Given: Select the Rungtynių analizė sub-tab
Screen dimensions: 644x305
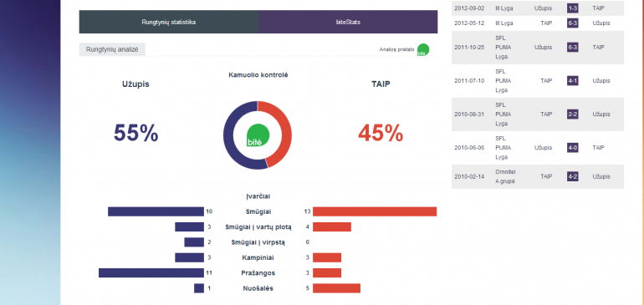Looking at the screenshot, I should pos(112,49).
